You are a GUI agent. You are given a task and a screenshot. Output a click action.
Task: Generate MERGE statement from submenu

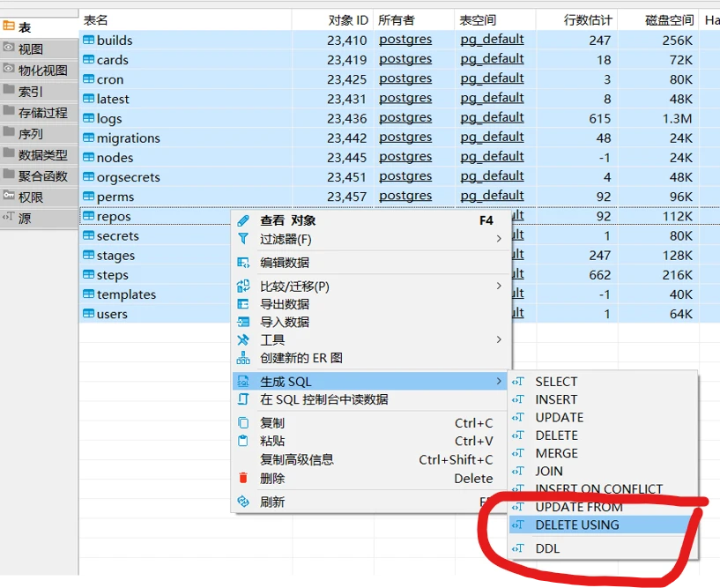point(603,453)
